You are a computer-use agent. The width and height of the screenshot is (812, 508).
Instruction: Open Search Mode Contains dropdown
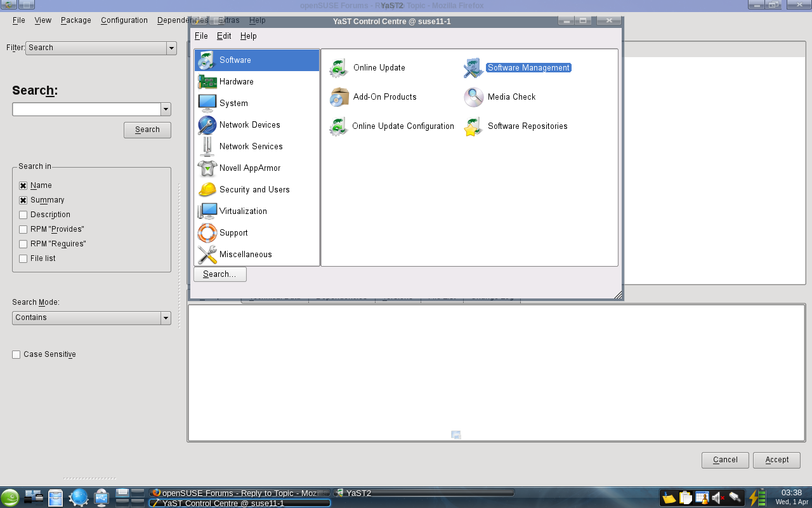tap(91, 318)
